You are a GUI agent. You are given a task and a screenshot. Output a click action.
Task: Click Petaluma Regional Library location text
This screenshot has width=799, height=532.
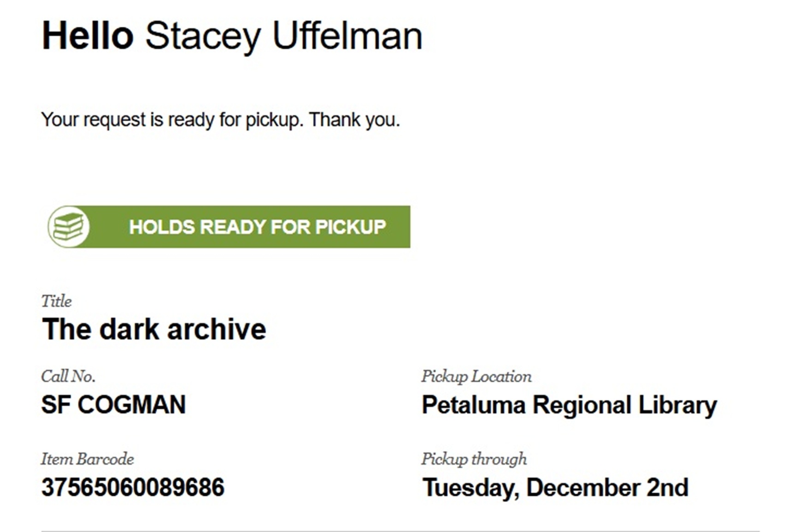569,405
